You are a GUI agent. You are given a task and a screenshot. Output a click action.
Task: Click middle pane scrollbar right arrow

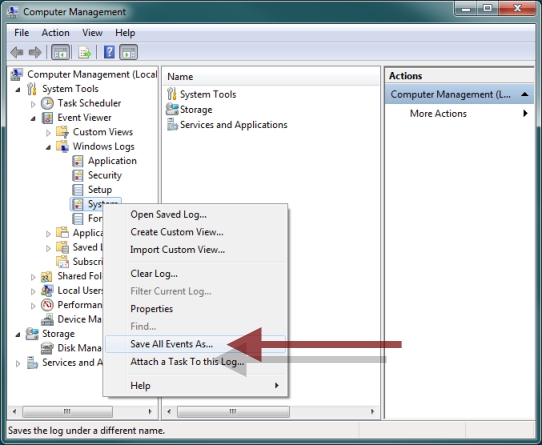[x=372, y=411]
